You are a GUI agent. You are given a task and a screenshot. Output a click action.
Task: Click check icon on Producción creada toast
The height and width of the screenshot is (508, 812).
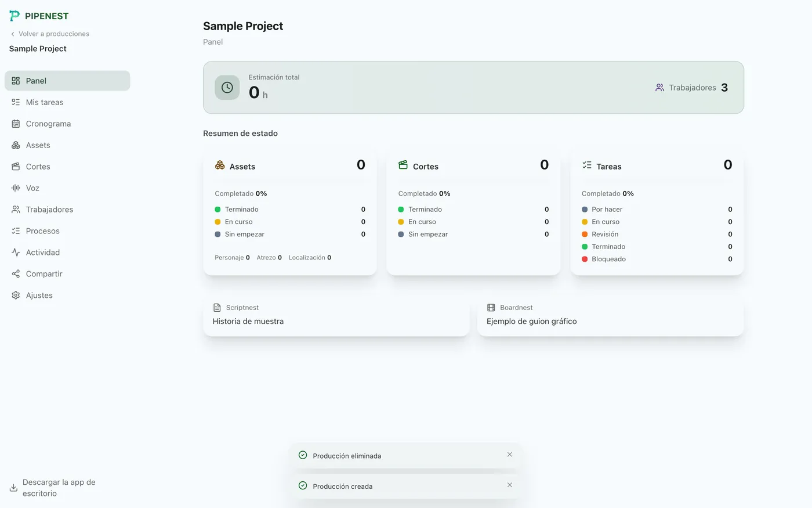tap(303, 485)
